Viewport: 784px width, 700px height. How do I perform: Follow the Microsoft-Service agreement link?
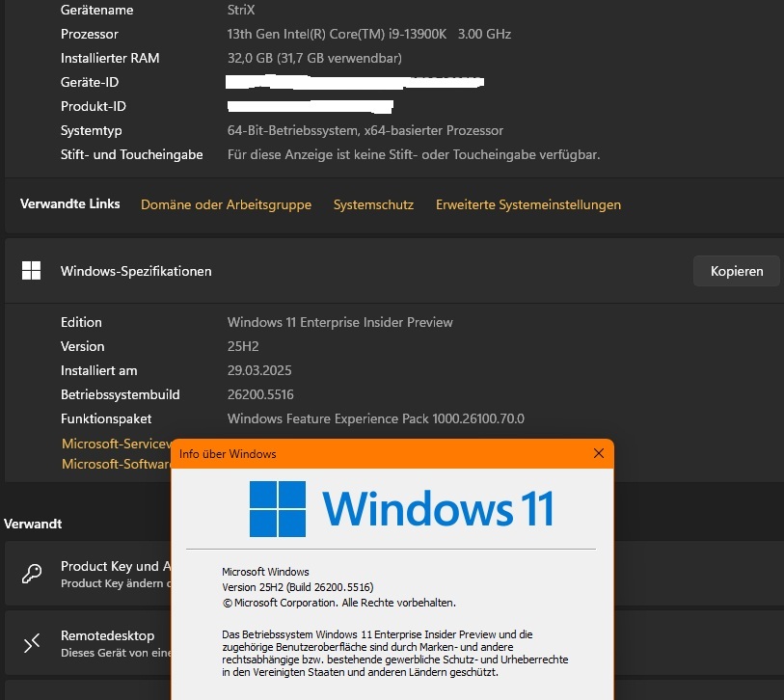(117, 444)
